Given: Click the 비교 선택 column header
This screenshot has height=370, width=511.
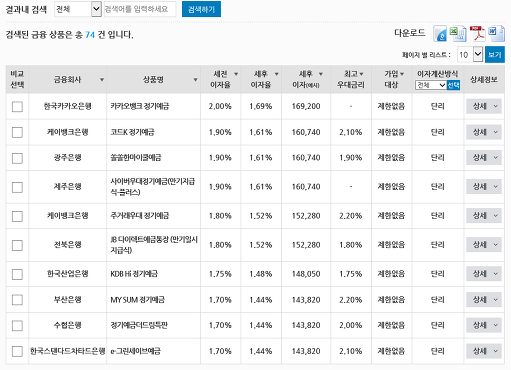Looking at the screenshot, I should (17, 79).
